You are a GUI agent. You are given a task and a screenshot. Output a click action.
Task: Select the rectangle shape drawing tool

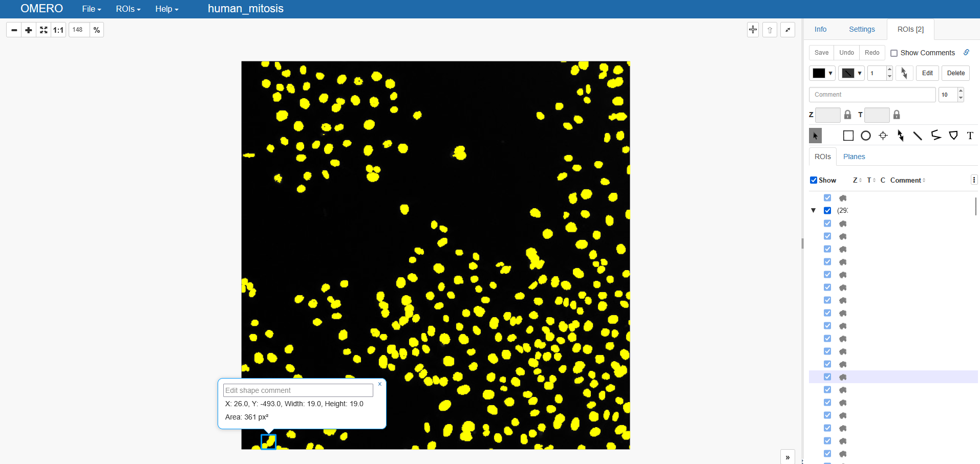pyautogui.click(x=848, y=136)
